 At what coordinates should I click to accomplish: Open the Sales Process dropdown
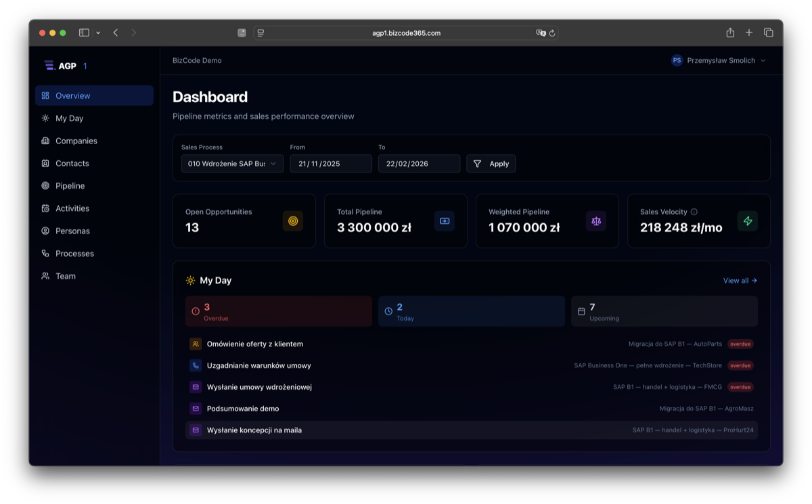[x=232, y=163]
